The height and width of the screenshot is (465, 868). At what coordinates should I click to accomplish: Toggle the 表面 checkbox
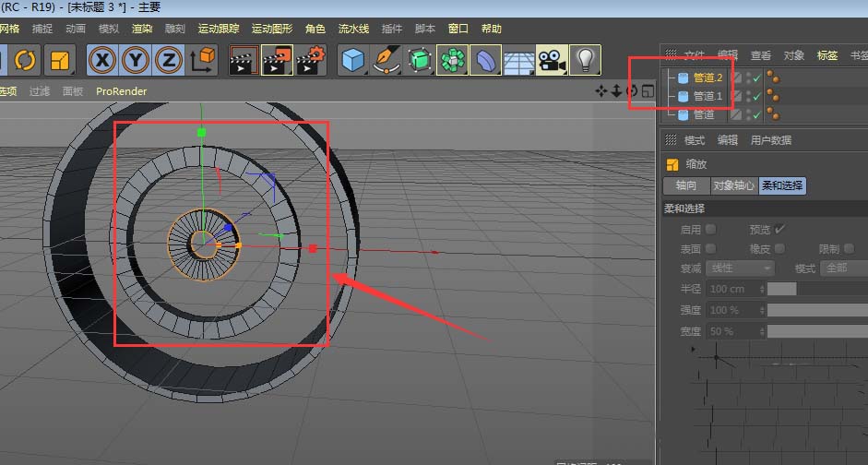[x=711, y=248]
